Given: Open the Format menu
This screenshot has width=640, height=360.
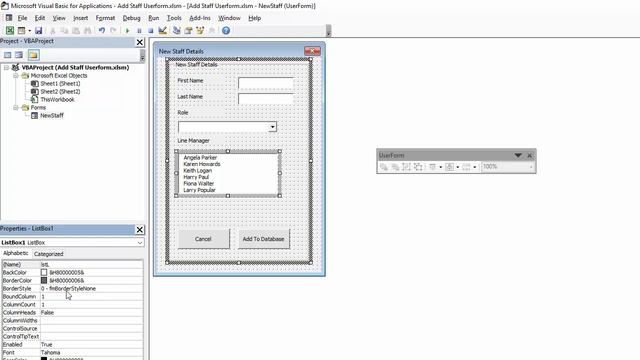Looking at the screenshot, I should (105, 18).
